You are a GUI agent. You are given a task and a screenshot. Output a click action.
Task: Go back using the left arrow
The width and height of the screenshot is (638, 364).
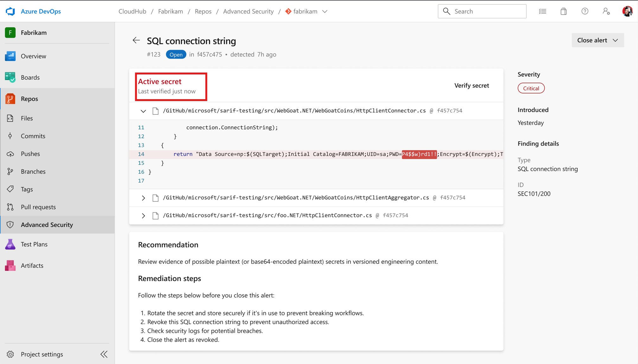[x=136, y=40]
